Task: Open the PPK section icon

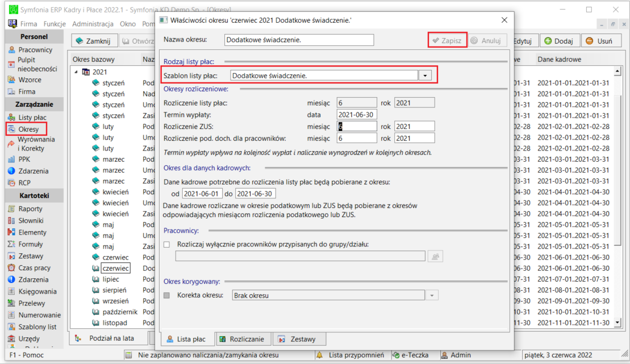Action: tap(12, 159)
